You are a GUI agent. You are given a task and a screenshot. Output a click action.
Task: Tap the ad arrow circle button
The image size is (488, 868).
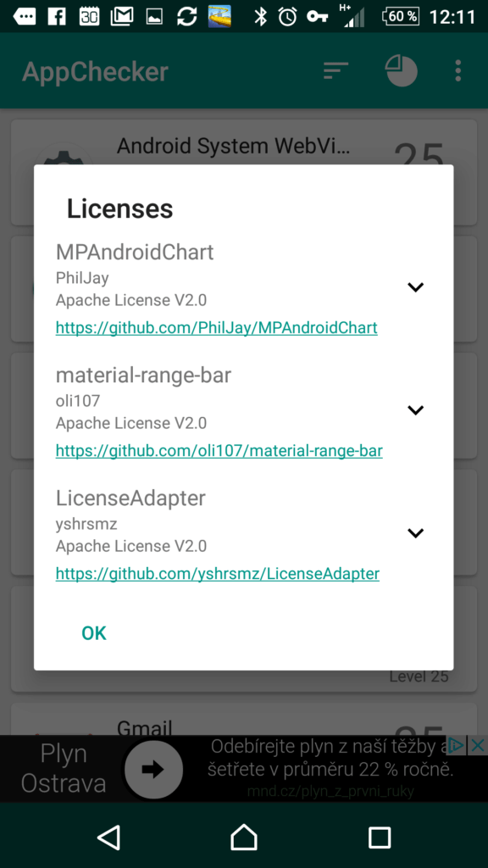pos(153,769)
